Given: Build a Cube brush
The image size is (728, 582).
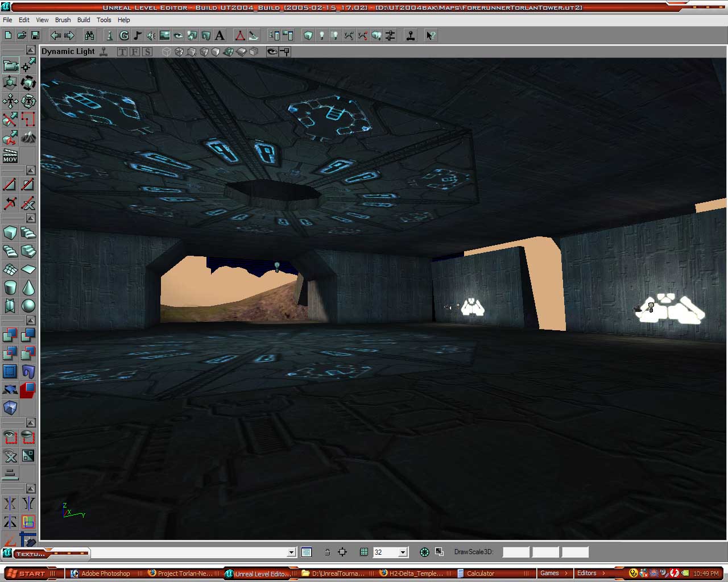Looking at the screenshot, I should coord(10,232).
